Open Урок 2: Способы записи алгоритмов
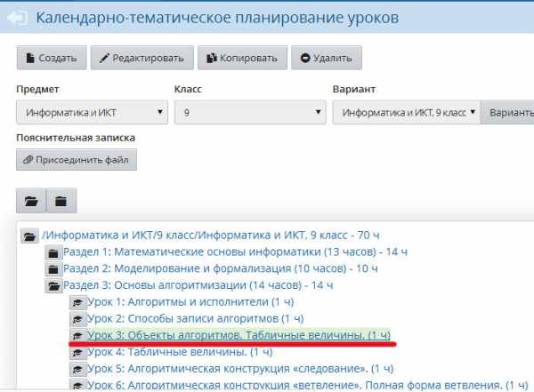This screenshot has height=392, width=534. click(x=195, y=318)
